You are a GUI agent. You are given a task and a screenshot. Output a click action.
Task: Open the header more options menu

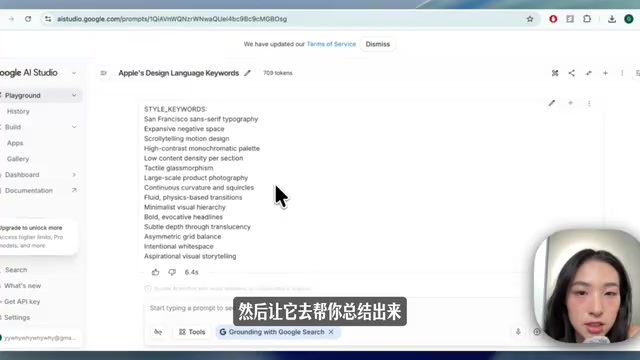622,73
